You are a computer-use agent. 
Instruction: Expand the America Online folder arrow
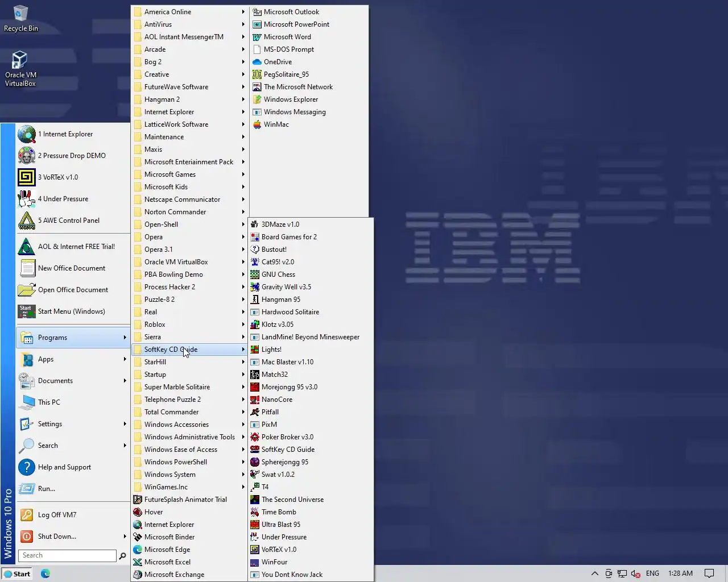(x=243, y=12)
